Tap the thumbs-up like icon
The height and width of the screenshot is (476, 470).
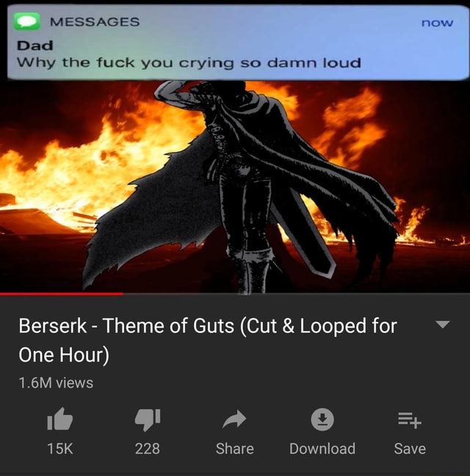pyautogui.click(x=59, y=419)
